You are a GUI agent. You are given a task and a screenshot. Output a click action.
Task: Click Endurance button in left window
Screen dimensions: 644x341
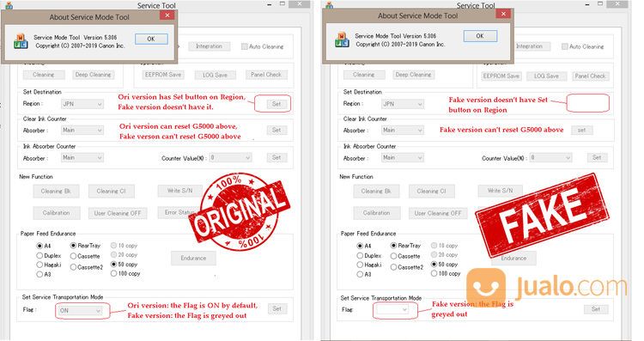click(193, 259)
